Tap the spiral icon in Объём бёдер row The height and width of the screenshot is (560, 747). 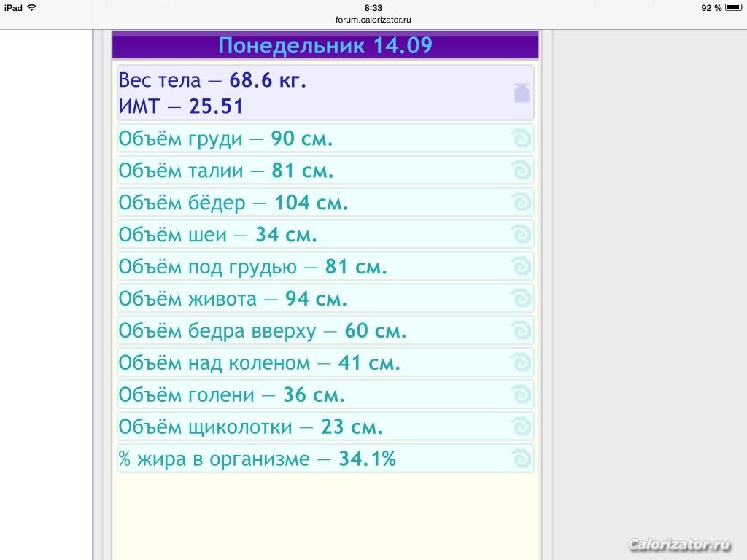tap(521, 203)
